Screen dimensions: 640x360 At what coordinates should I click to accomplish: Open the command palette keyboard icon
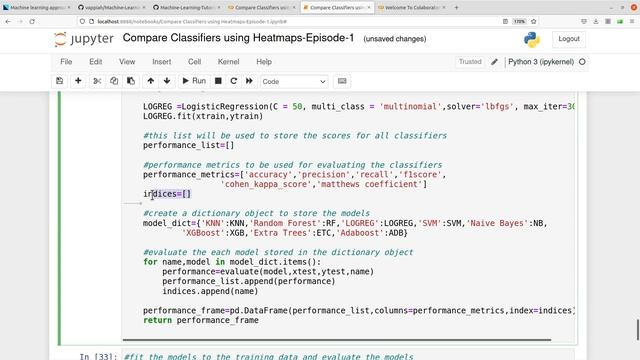coord(342,81)
